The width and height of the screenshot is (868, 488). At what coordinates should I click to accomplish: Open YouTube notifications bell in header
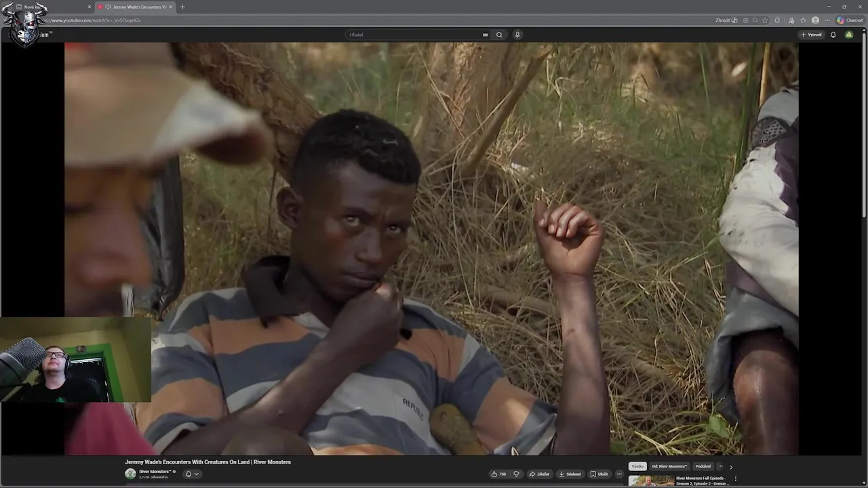click(x=833, y=35)
